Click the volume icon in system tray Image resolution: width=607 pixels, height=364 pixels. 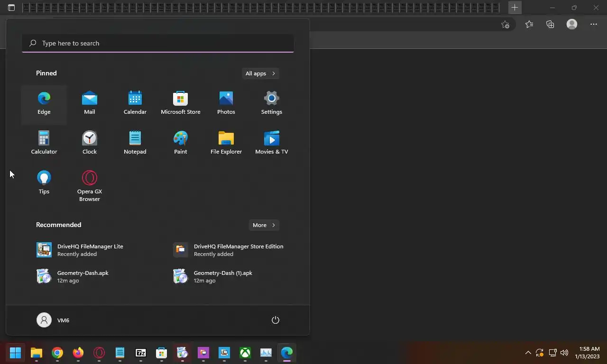[564, 353]
